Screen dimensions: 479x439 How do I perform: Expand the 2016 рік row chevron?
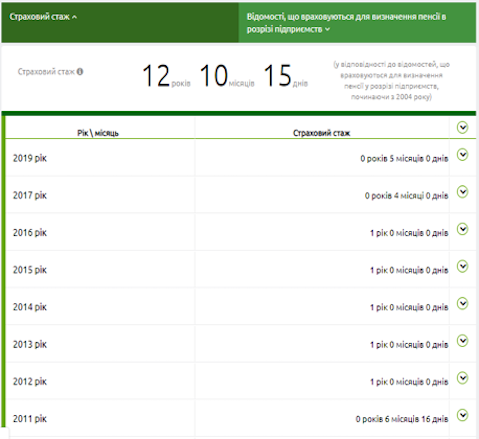coord(462,229)
